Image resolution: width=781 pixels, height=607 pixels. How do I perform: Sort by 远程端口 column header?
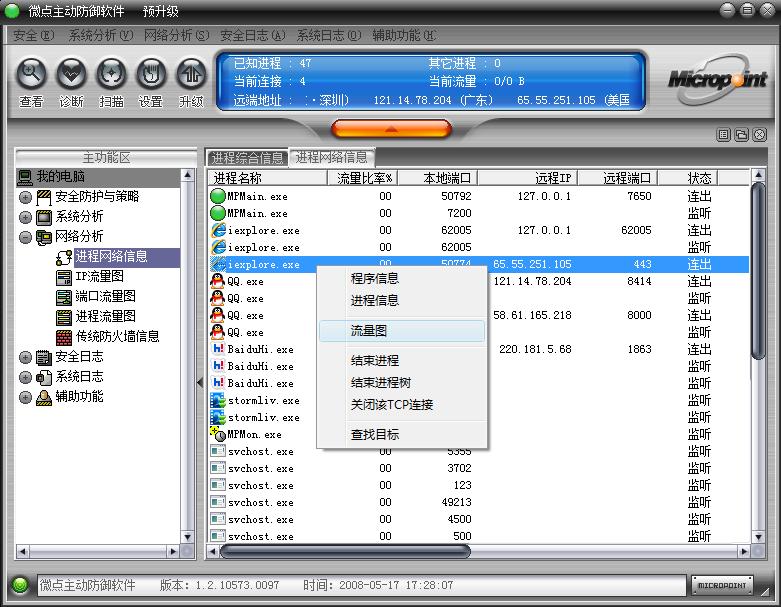pos(618,178)
